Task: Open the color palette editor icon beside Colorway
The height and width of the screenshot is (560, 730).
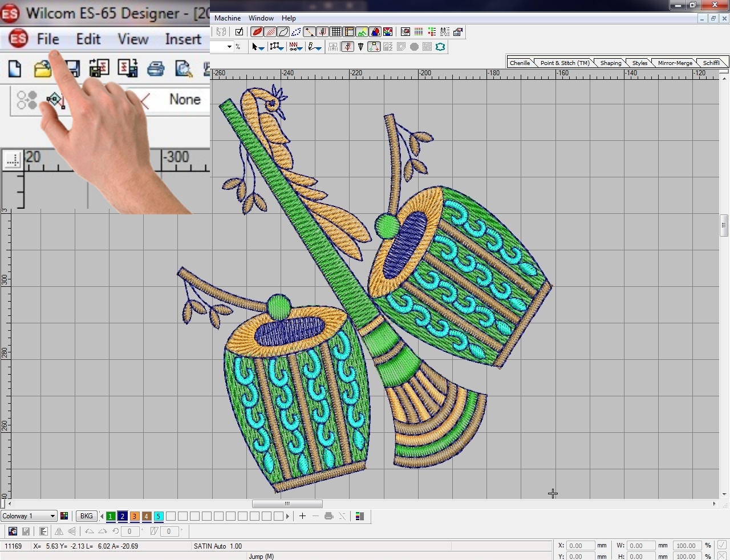Action: pyautogui.click(x=64, y=516)
